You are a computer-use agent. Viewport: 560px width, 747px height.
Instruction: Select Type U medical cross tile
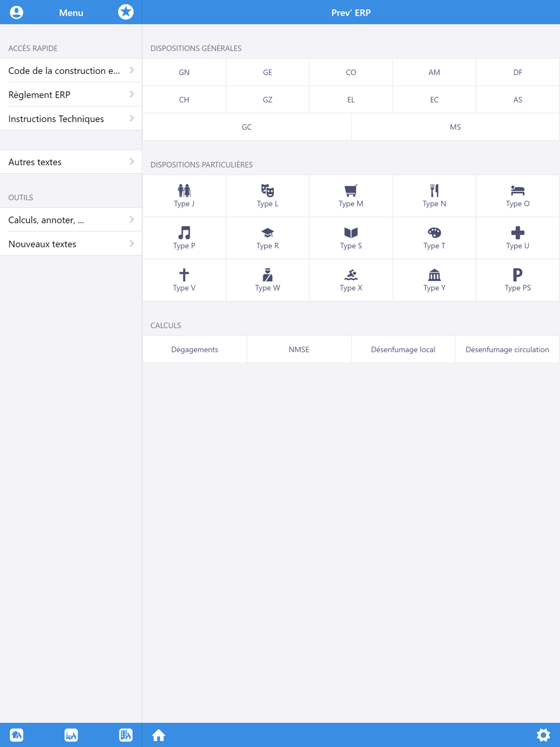click(x=518, y=238)
